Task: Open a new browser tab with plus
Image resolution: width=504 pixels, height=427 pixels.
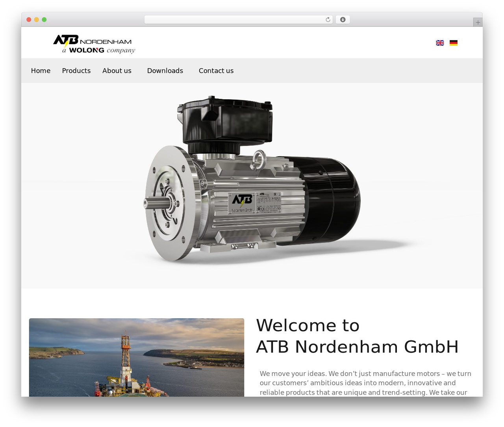Action: coord(478,22)
